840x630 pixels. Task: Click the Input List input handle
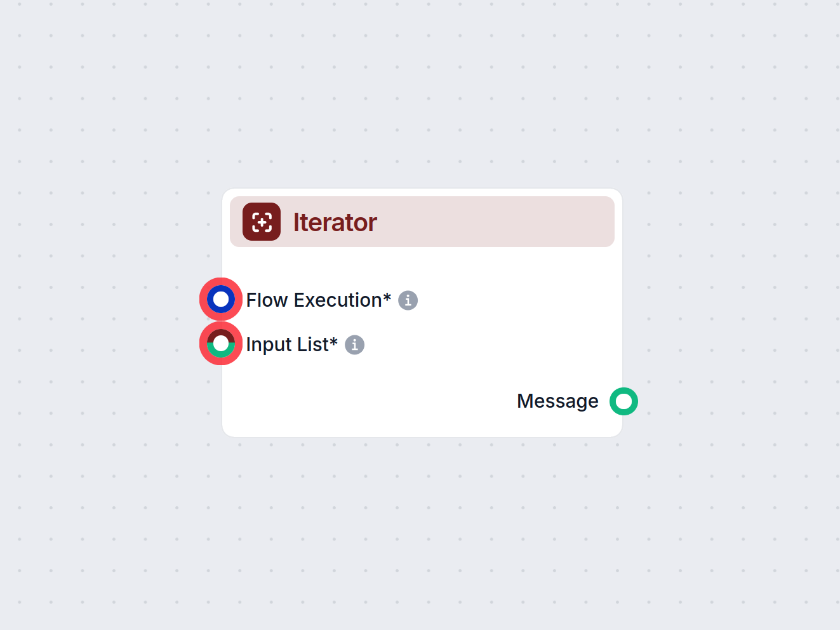(221, 344)
